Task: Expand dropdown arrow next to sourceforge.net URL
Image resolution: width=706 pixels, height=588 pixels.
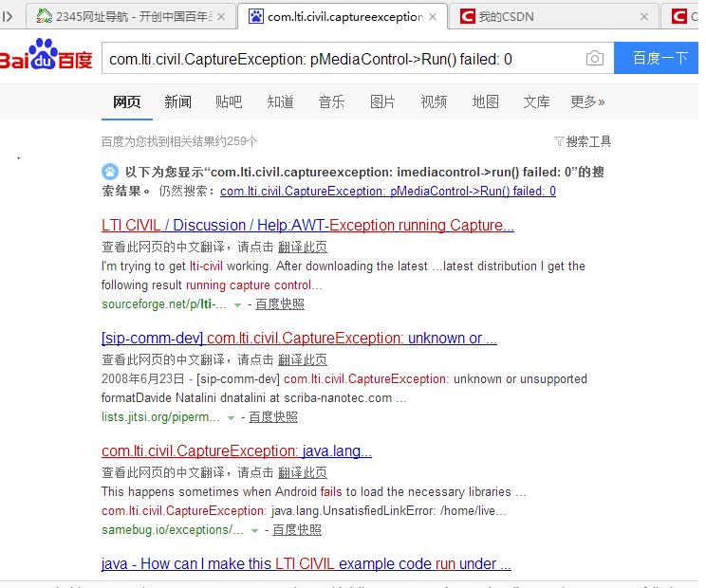Action: pos(238,305)
